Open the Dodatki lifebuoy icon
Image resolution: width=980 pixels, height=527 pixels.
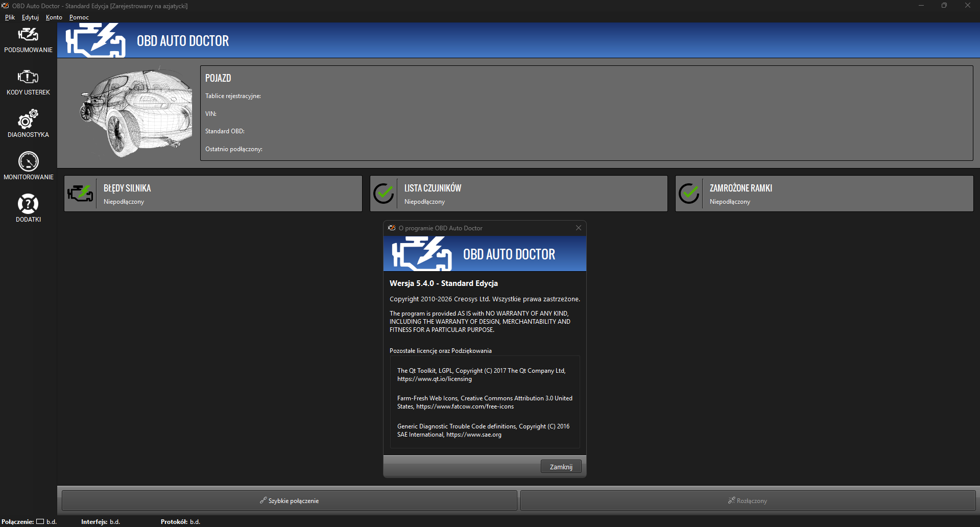pos(28,204)
